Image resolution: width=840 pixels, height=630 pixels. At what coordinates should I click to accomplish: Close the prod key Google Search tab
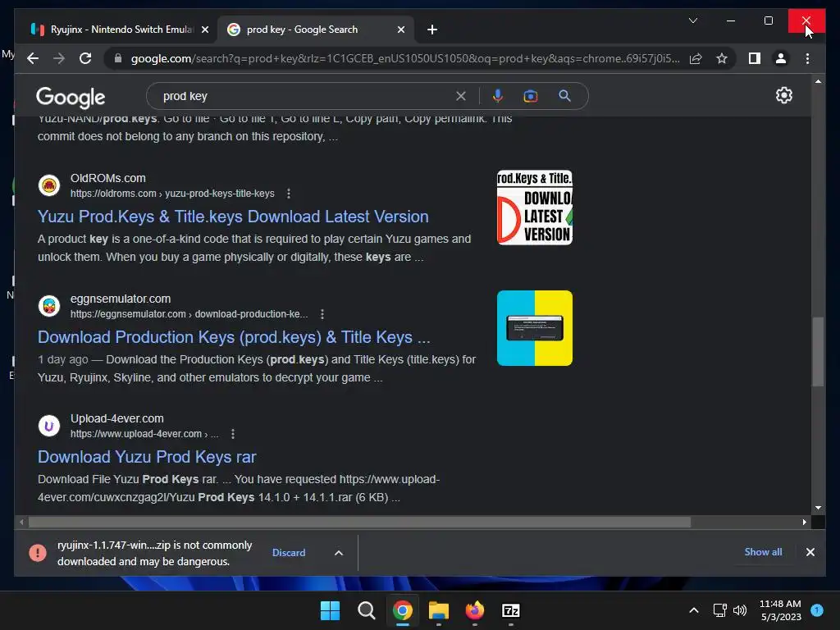click(400, 30)
